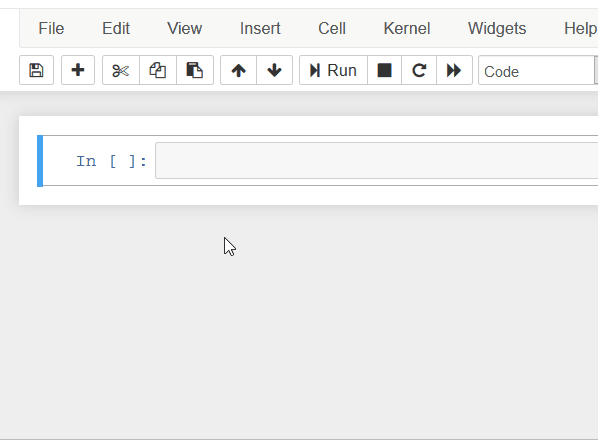Open the File menu
This screenshot has height=440, width=598.
pyautogui.click(x=51, y=29)
